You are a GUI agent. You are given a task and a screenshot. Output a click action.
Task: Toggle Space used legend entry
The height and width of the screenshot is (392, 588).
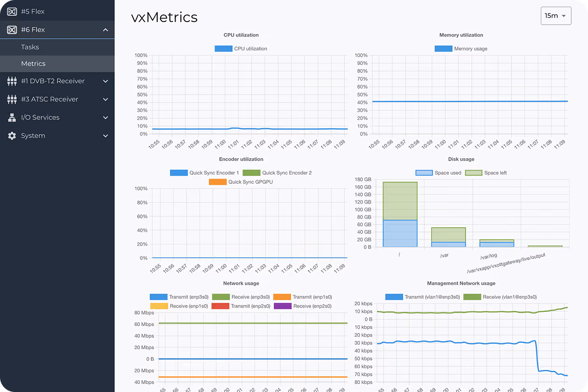pos(438,173)
